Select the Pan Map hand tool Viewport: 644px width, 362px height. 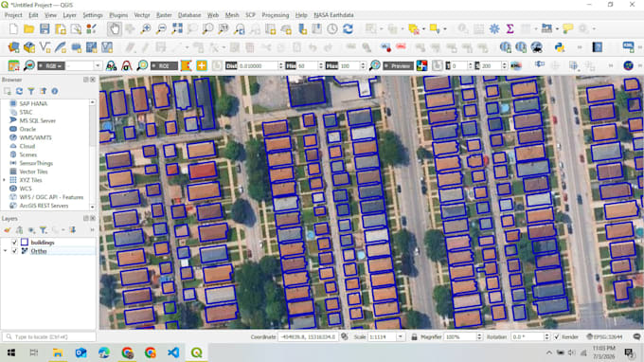(115, 28)
